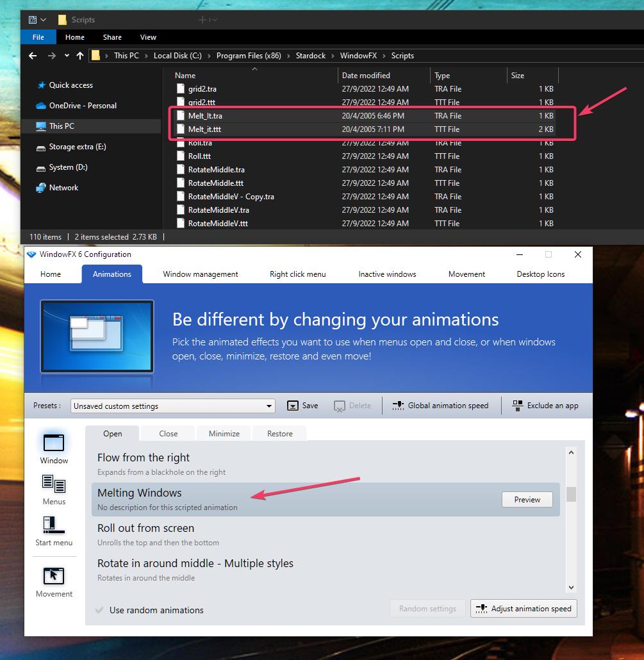644x660 pixels.
Task: Click the Storage extra (E:) drive icon
Action: tap(41, 148)
